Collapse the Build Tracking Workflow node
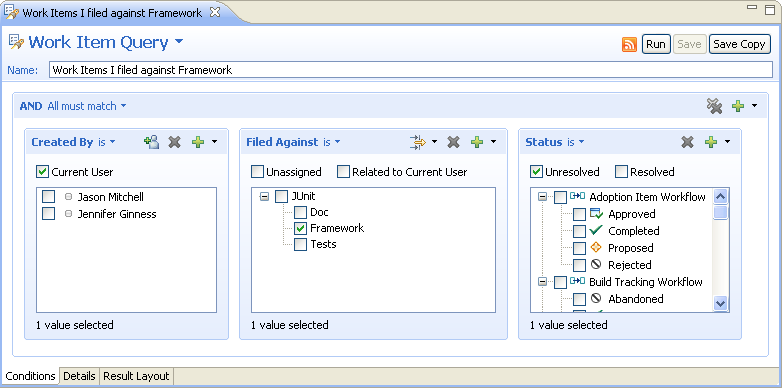 (x=543, y=282)
